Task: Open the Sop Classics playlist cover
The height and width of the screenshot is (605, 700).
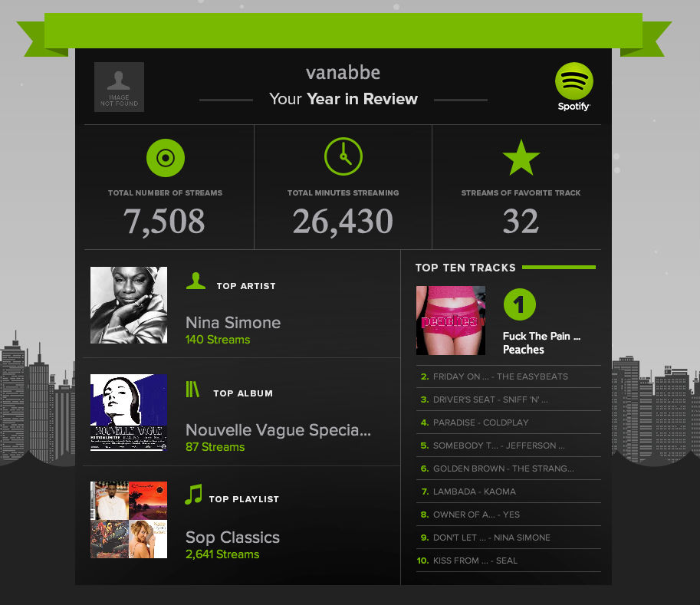Action: 129,520
